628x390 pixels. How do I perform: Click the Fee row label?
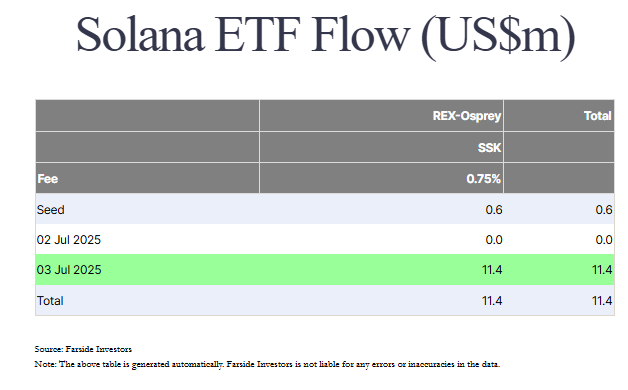[x=48, y=179]
